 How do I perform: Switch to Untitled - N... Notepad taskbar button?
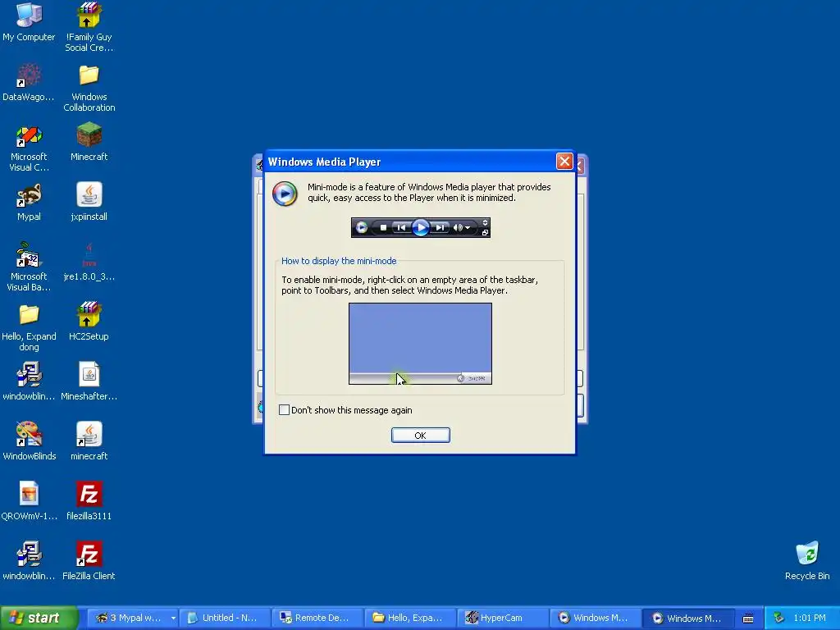[225, 618]
